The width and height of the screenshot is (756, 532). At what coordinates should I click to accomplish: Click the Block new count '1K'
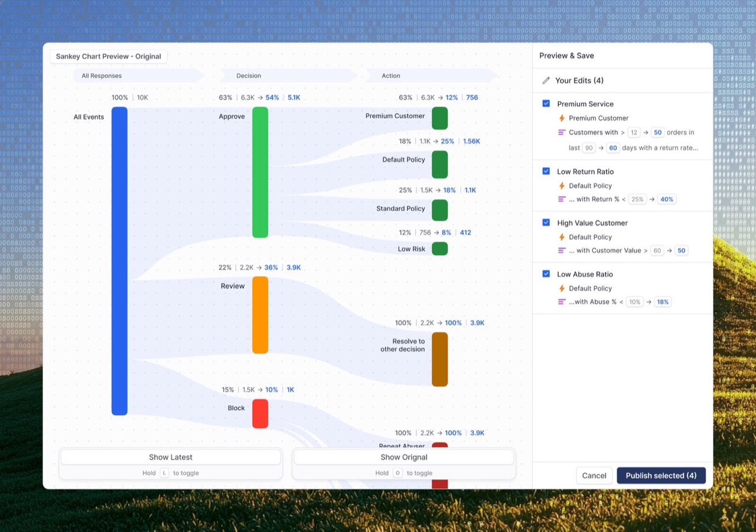pyautogui.click(x=291, y=390)
